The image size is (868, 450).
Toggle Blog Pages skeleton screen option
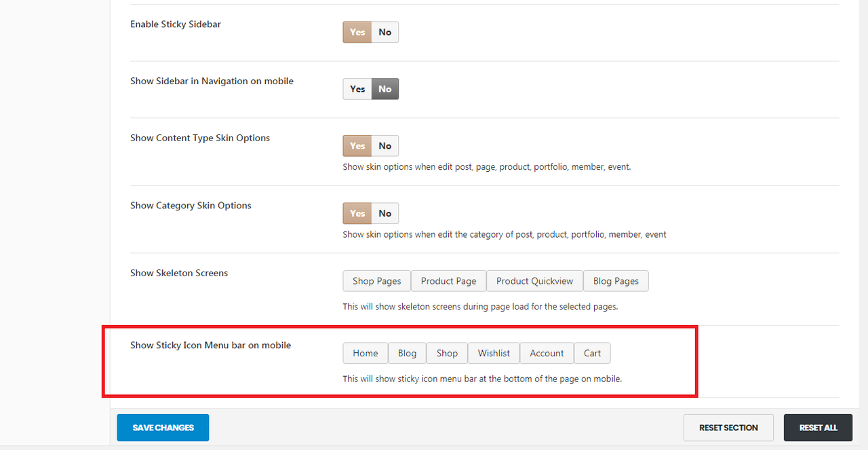(x=616, y=281)
